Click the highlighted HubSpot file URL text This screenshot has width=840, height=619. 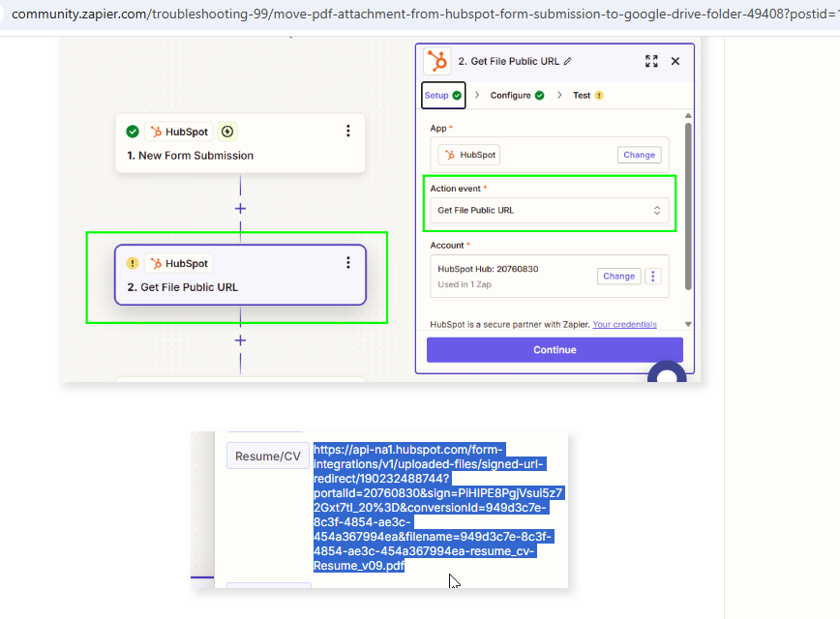click(437, 508)
